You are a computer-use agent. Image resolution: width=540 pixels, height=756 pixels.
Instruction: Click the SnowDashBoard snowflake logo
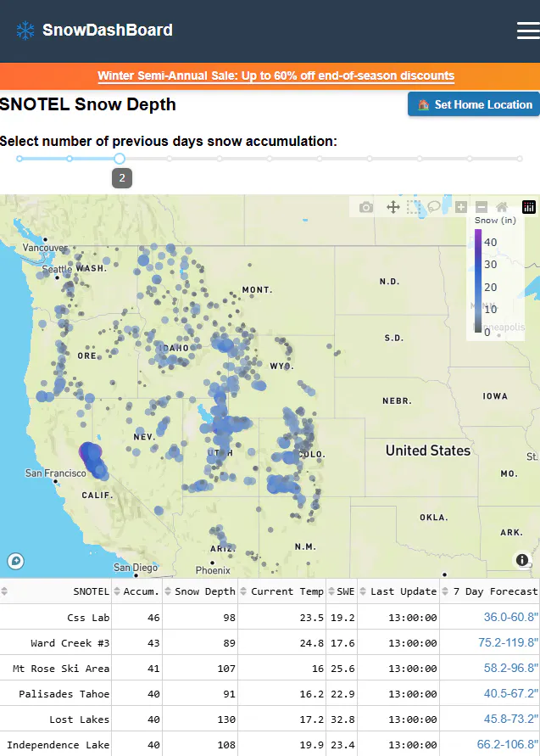pos(25,31)
